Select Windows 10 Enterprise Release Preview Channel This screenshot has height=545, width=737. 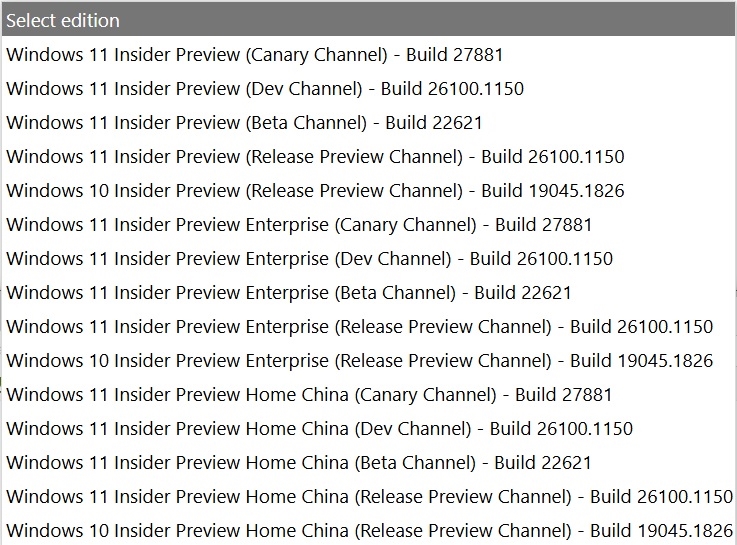click(368, 360)
